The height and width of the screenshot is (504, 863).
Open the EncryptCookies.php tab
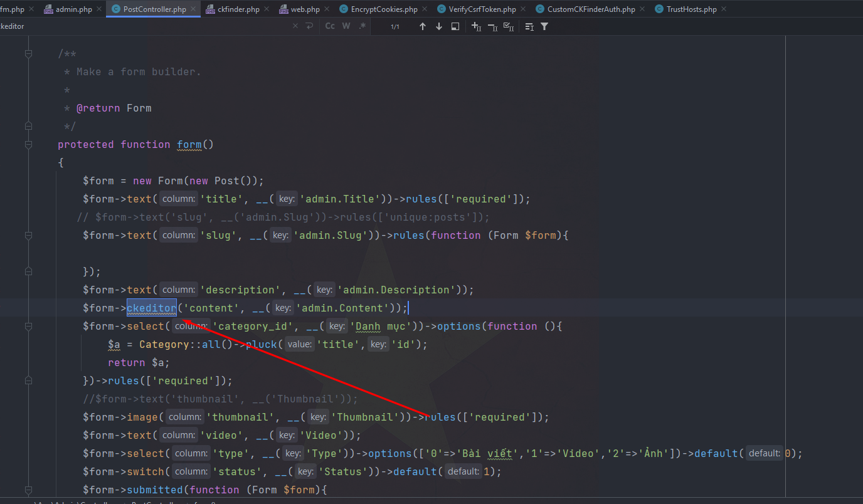tap(384, 9)
